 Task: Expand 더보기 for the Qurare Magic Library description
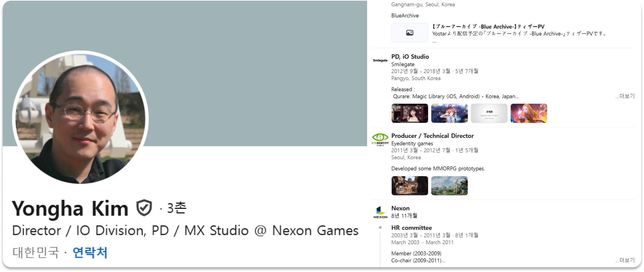point(625,96)
